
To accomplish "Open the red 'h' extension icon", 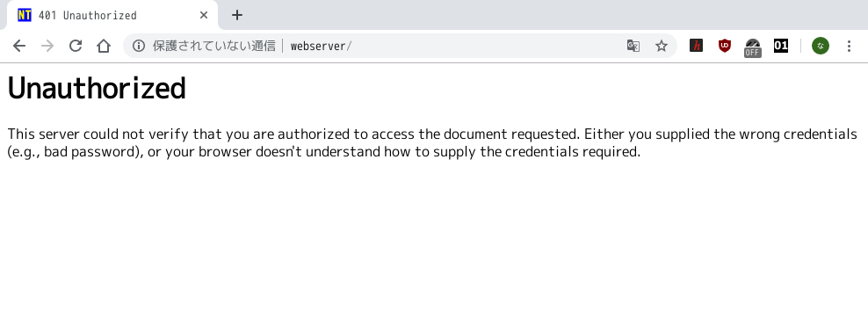I will click(697, 46).
